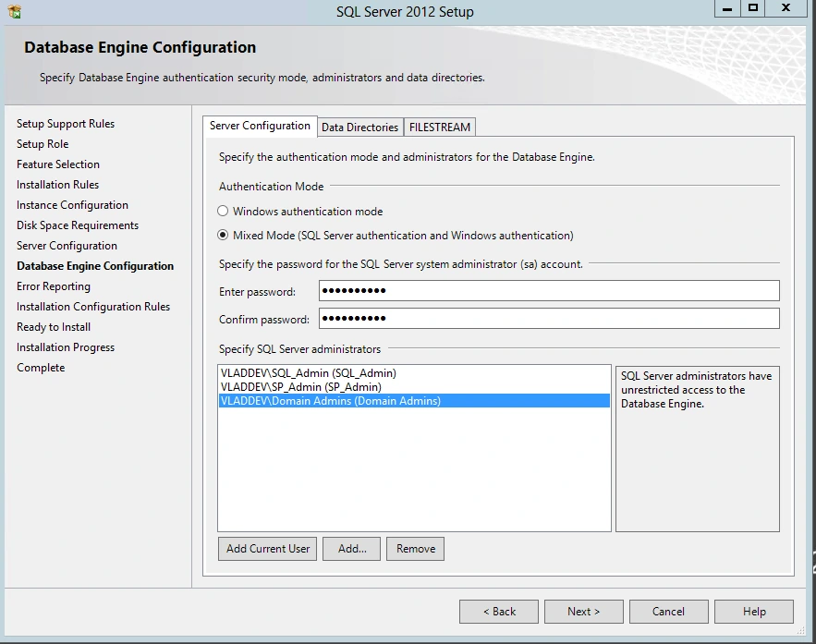Click Installation Progress step

coord(66,347)
